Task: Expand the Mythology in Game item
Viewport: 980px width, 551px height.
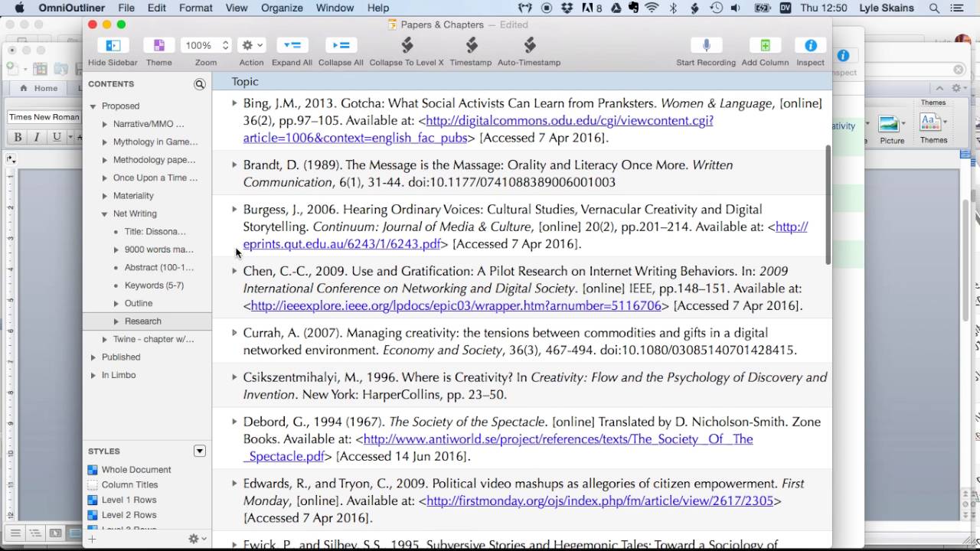Action: click(105, 142)
